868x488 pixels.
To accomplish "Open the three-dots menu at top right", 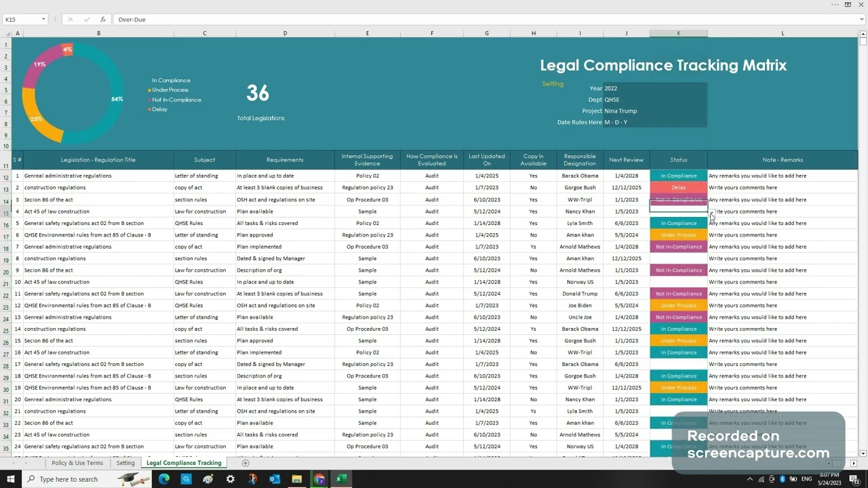I will (x=835, y=5).
